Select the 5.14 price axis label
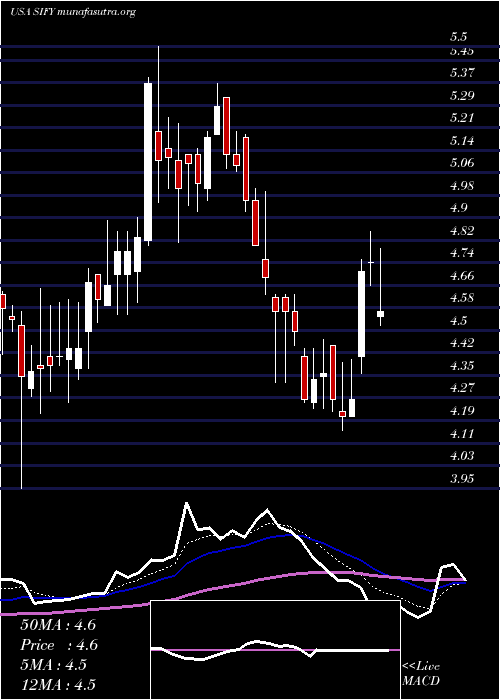Screen dimensions: 500x700 click(x=462, y=141)
